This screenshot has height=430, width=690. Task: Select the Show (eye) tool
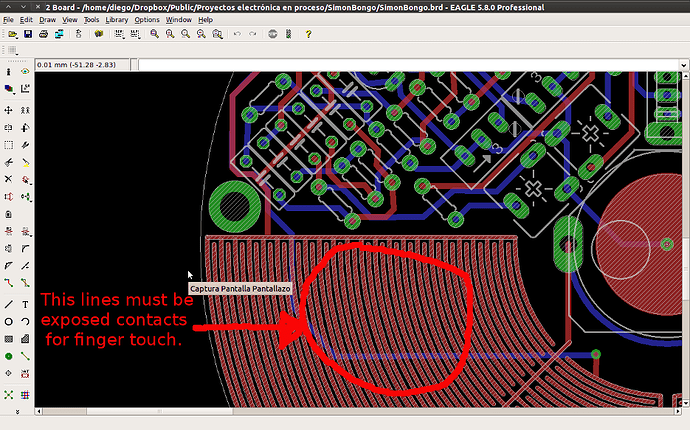tap(25, 72)
